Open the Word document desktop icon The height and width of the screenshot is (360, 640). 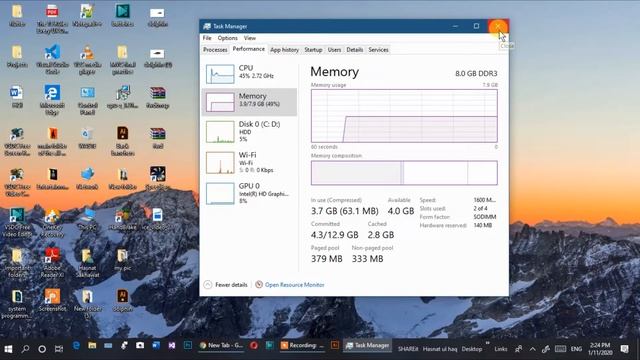pos(17,97)
